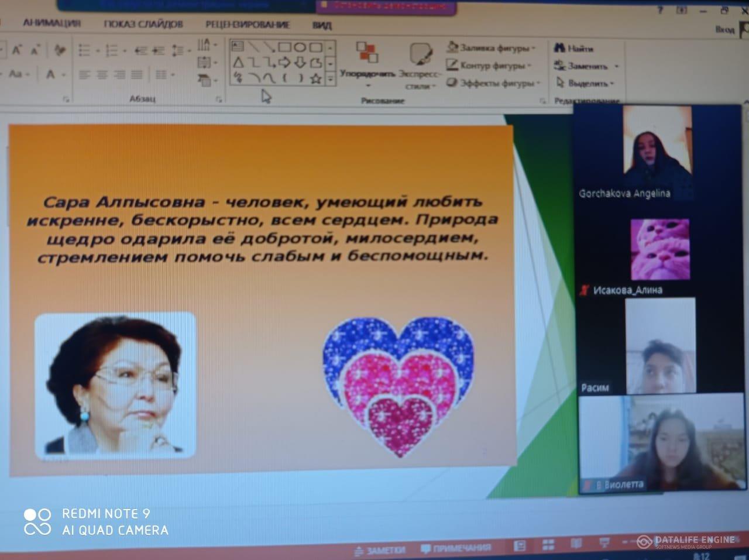Screen dimensions: 749x560
Task: Pick the oval shape from shapes gallery
Action: pos(300,47)
